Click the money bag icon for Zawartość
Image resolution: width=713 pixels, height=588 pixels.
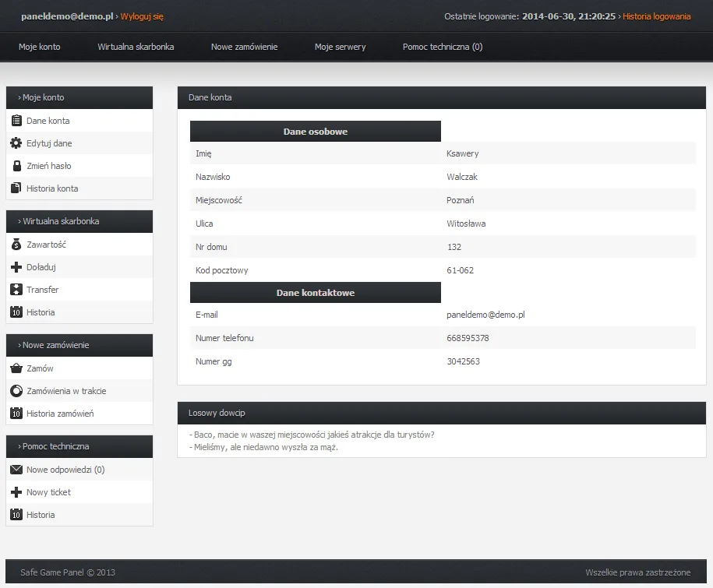(x=16, y=245)
